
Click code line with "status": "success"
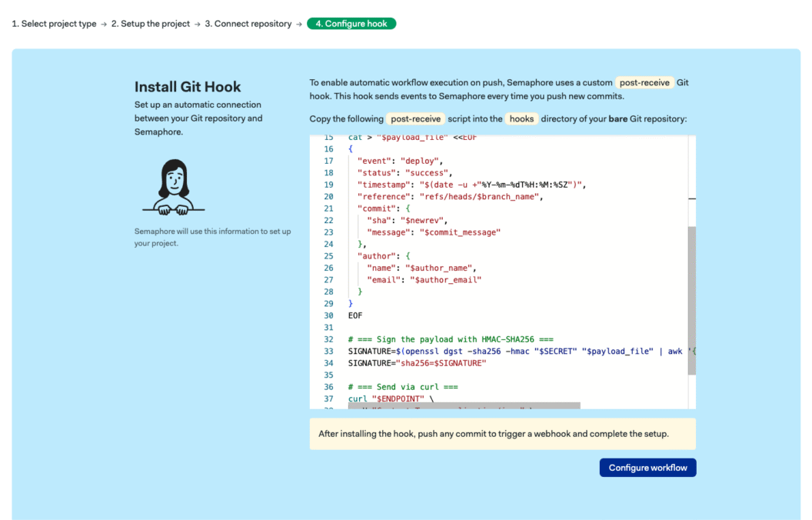[404, 173]
